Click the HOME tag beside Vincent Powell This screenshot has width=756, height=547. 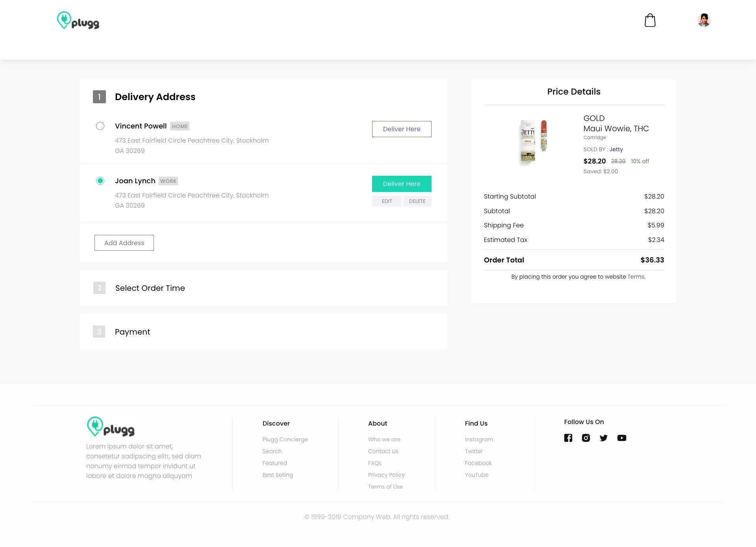pos(180,126)
